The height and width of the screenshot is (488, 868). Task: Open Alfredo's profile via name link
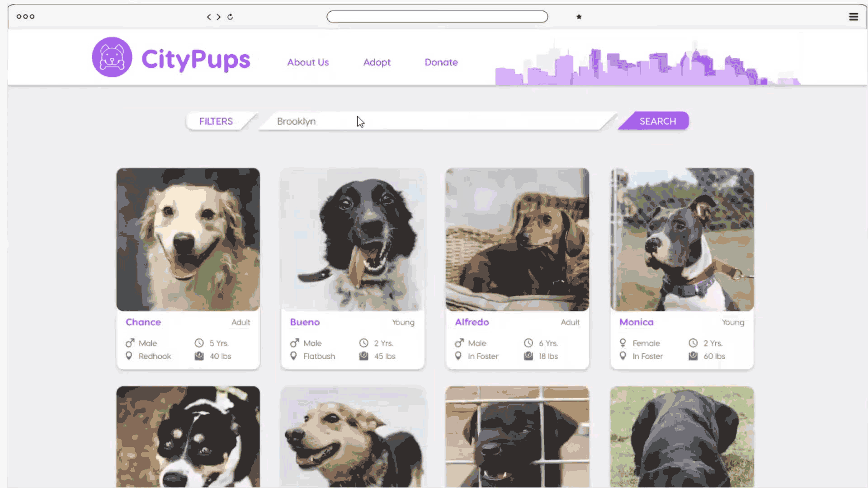click(x=472, y=322)
